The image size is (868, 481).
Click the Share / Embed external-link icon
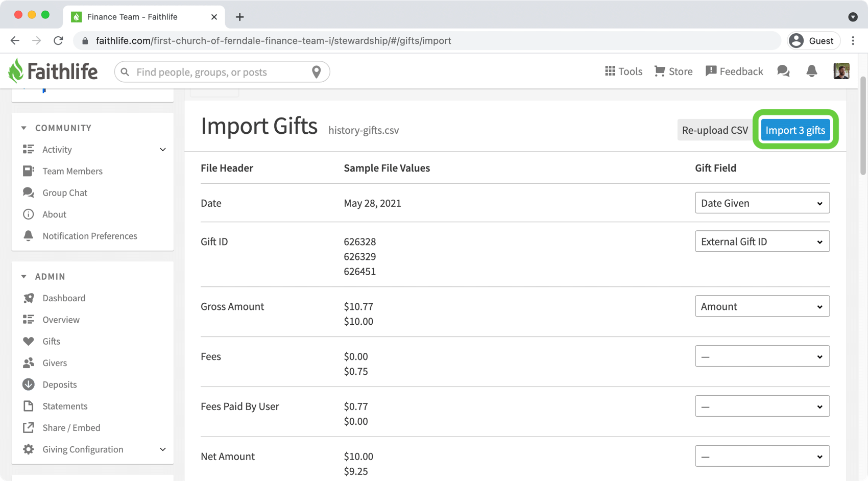[29, 427]
